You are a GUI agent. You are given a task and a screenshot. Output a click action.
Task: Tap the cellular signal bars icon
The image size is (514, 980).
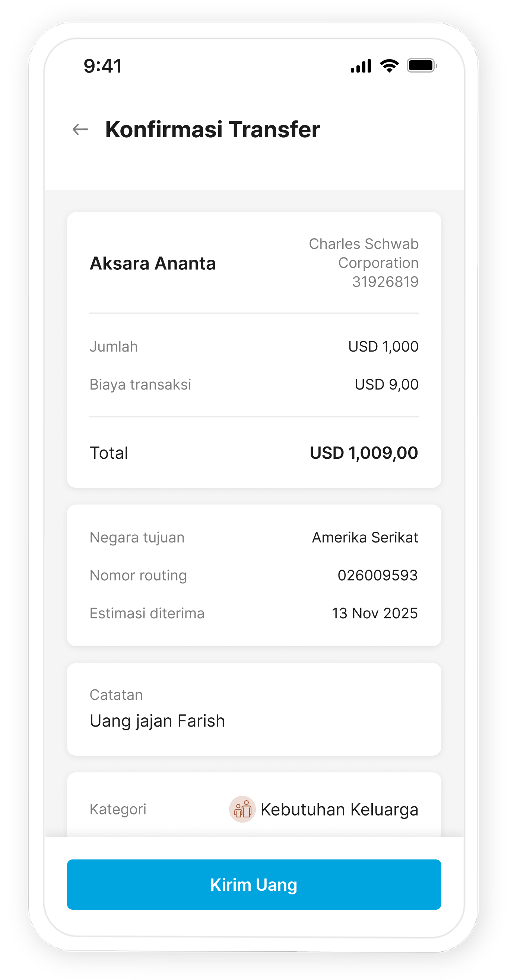[361, 66]
